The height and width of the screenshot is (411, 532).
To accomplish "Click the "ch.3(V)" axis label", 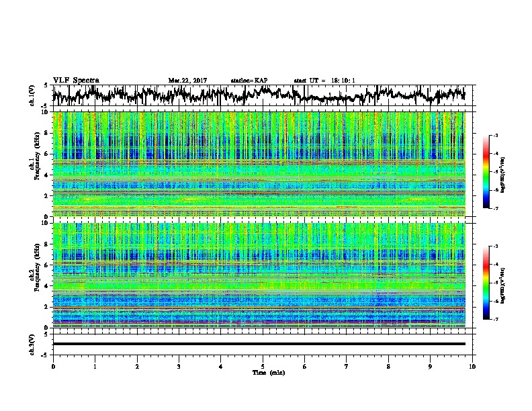I will click(x=32, y=345).
